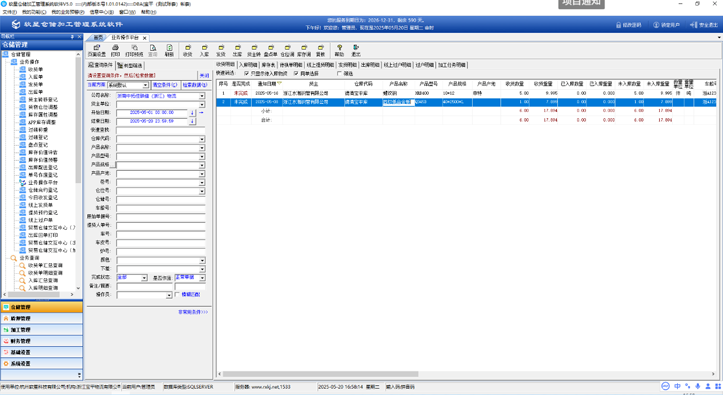
Task: Click the 收货 toolbar icon
Action: point(188,50)
